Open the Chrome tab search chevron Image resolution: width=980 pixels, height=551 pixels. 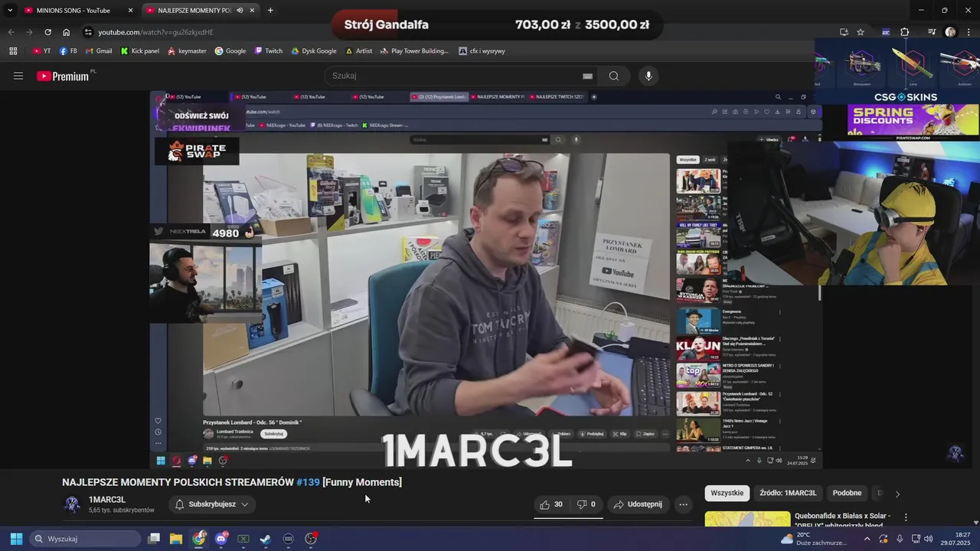tap(10, 10)
